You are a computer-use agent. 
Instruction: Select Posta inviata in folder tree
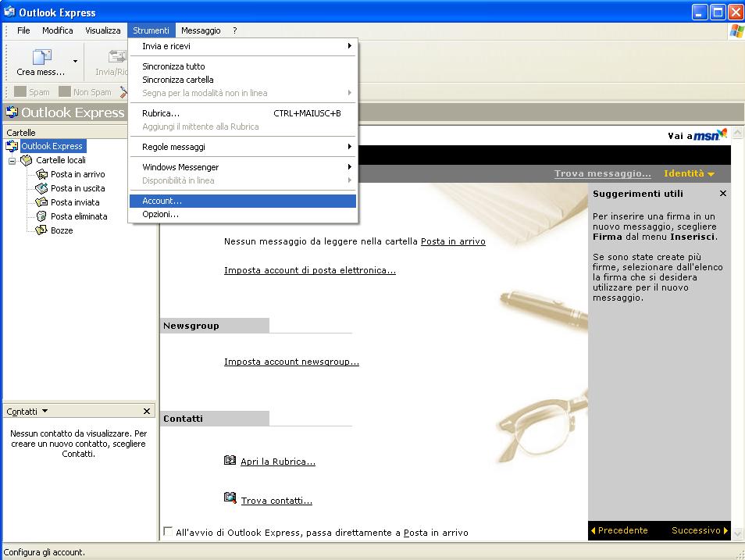click(75, 202)
